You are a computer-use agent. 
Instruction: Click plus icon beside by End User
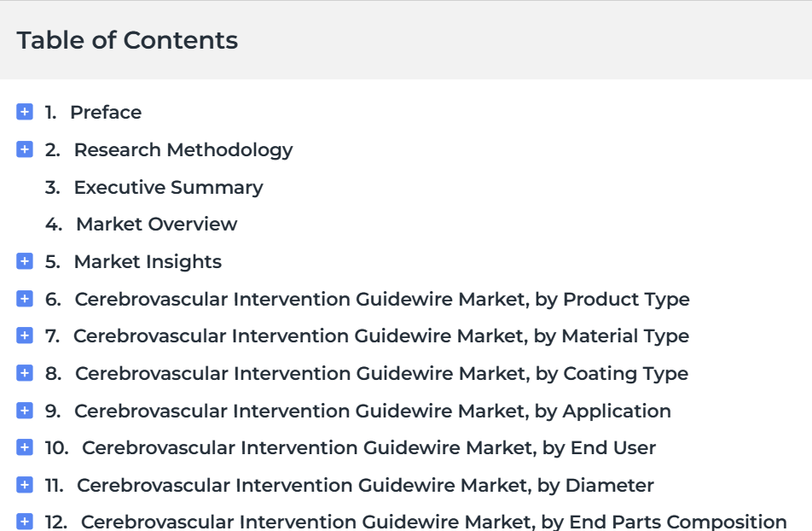[25, 447]
